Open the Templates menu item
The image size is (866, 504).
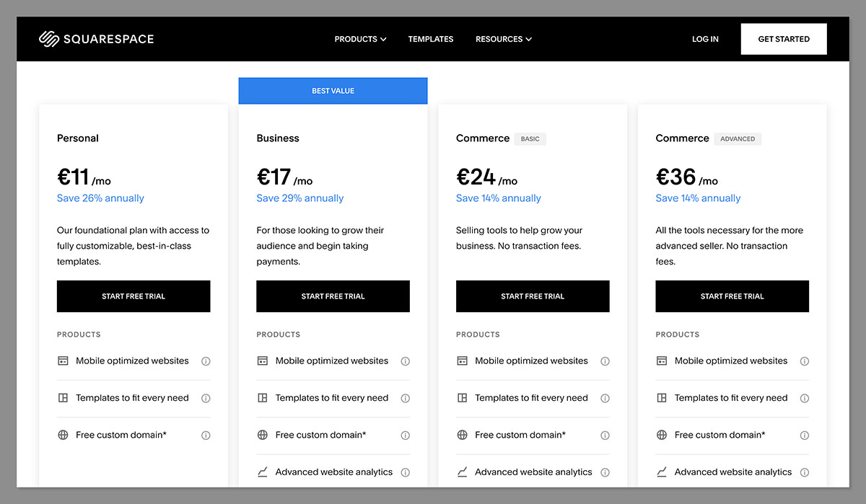(x=431, y=39)
